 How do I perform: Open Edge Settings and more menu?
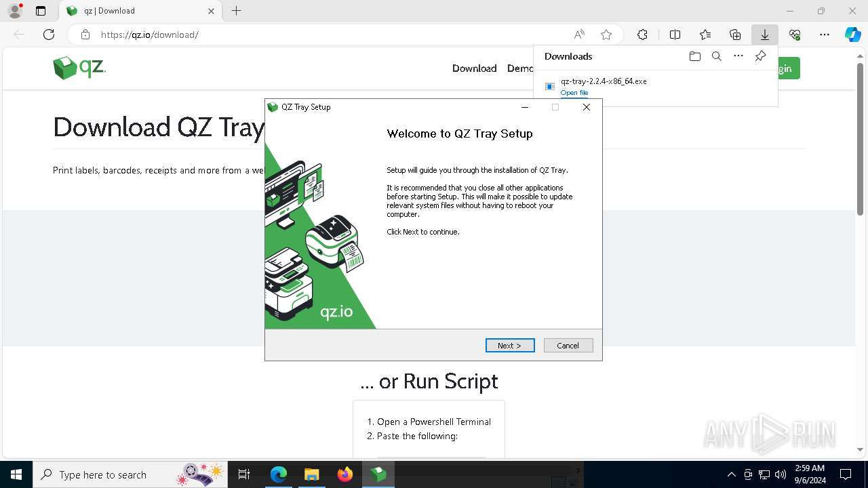[x=825, y=35]
